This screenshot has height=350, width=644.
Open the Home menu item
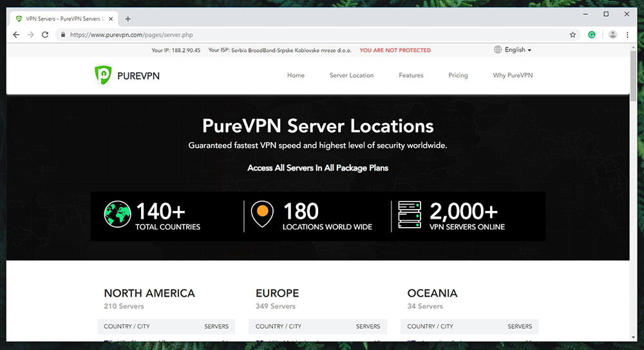click(296, 75)
